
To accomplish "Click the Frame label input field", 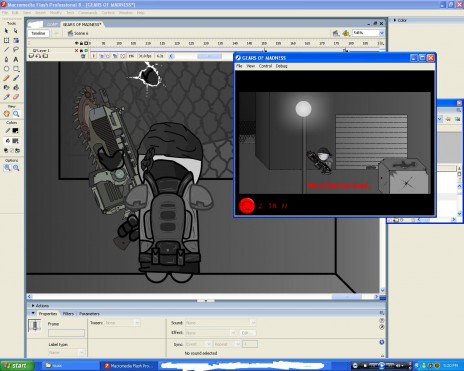I will coord(66,333).
